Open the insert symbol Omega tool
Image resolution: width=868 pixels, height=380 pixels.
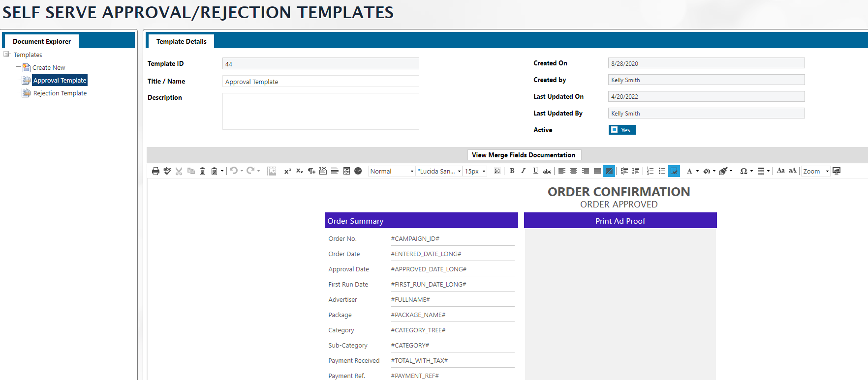744,171
